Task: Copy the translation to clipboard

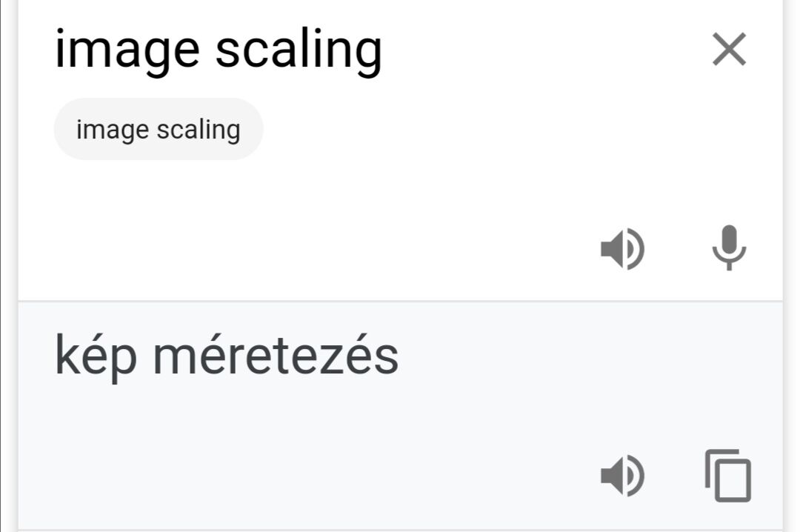Action: tap(728, 476)
